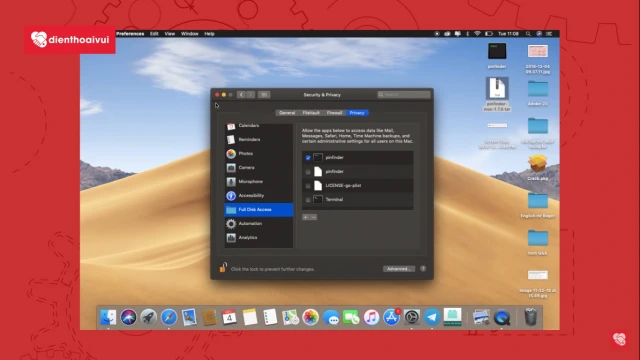Screen dimensions: 640x360
Task: Click the lock icon to prevent changes
Action: [x=223, y=267]
